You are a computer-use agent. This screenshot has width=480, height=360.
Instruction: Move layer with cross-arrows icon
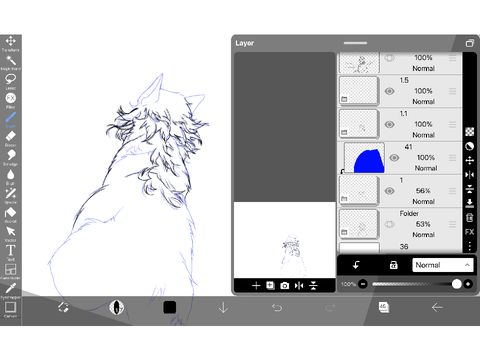click(x=470, y=161)
